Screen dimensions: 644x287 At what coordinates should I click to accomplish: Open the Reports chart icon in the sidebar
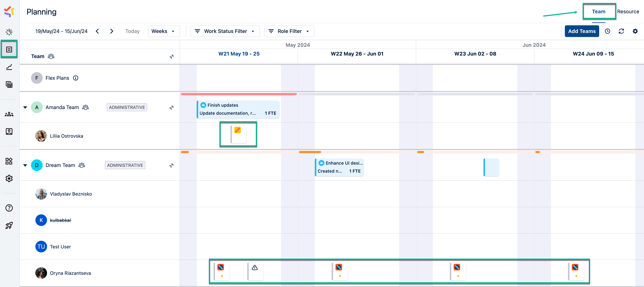[9, 67]
